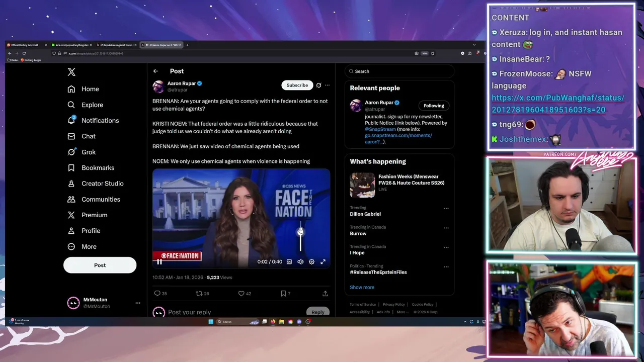Share the post via share icon
Screen dimensions: 644x362
(325, 293)
